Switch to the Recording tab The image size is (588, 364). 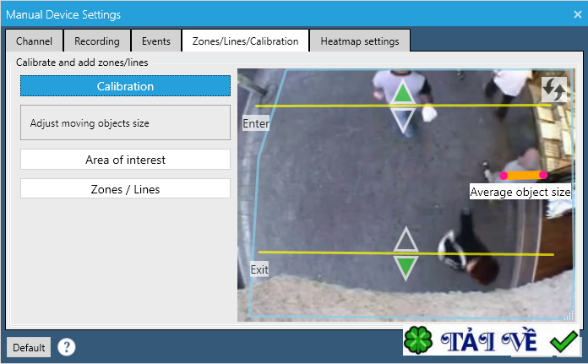97,41
